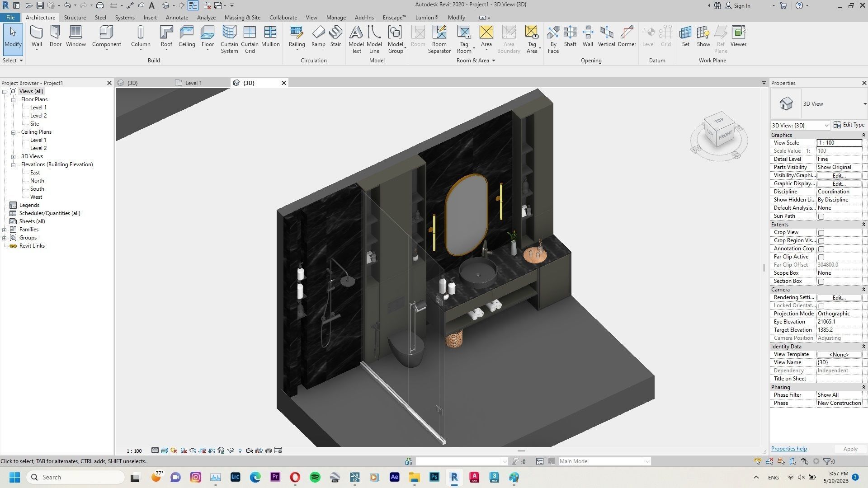
Task: Open the Structure ribbon tab
Action: [x=75, y=17]
